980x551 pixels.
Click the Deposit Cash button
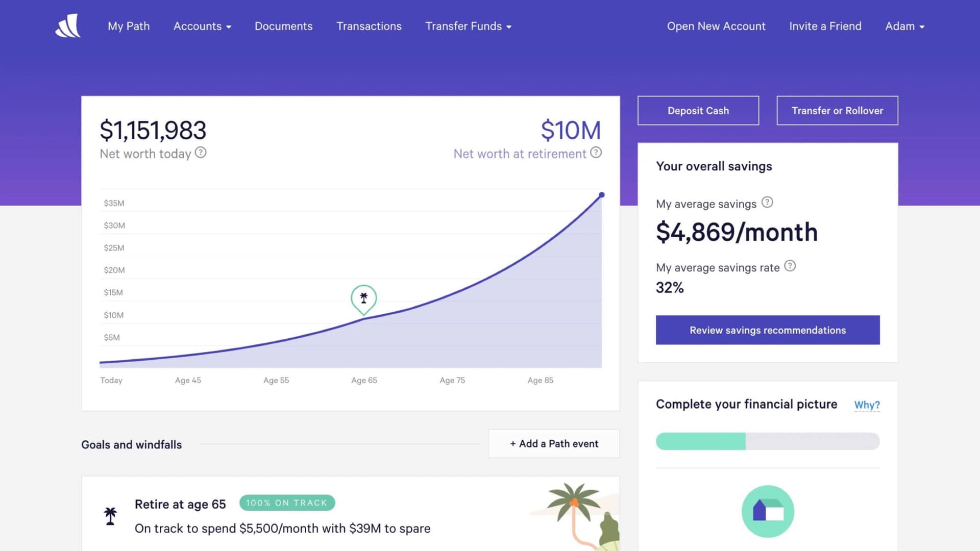(698, 110)
